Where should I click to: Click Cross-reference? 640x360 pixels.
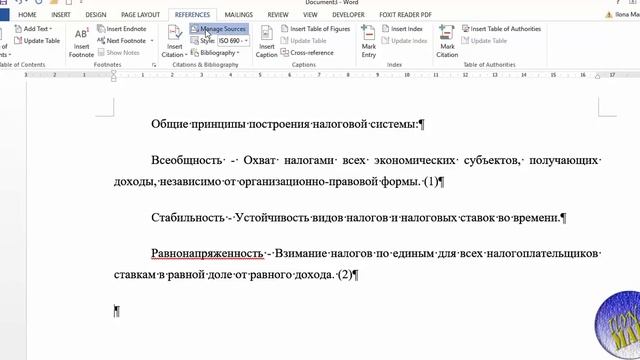(307, 52)
